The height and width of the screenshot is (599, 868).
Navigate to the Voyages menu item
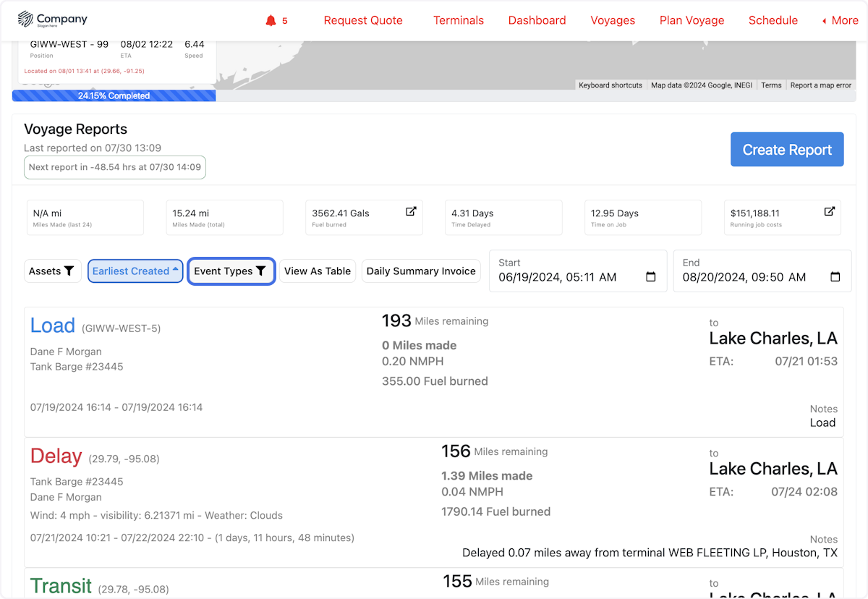coord(613,20)
